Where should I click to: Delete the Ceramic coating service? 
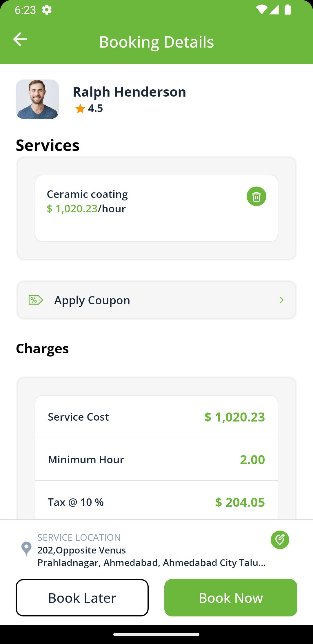(x=256, y=196)
